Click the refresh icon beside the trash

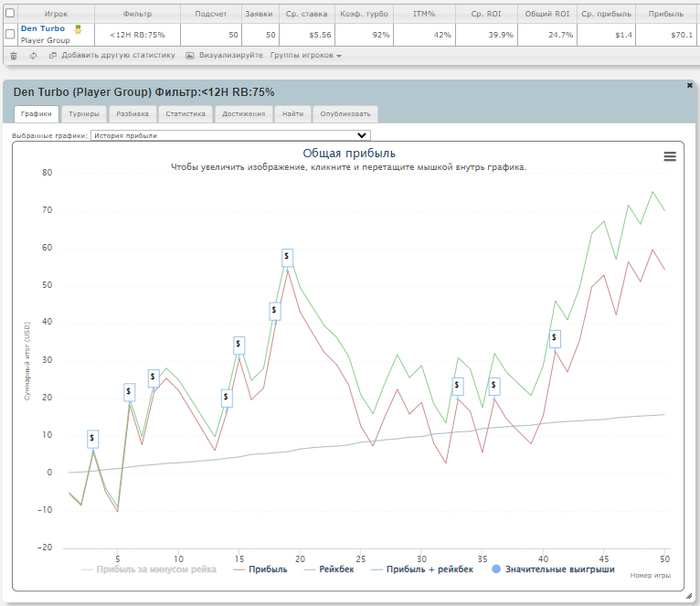tap(33, 56)
